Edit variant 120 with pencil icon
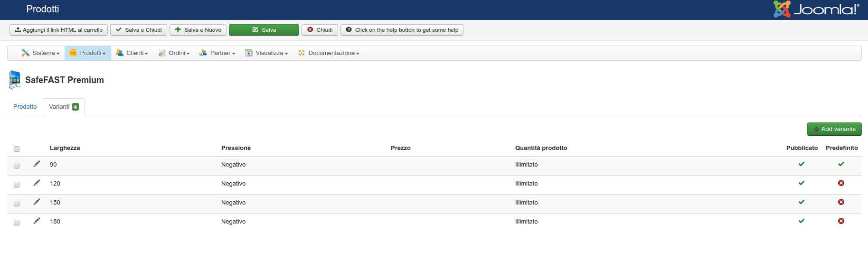Image resolution: width=868 pixels, height=271 pixels. [x=37, y=183]
